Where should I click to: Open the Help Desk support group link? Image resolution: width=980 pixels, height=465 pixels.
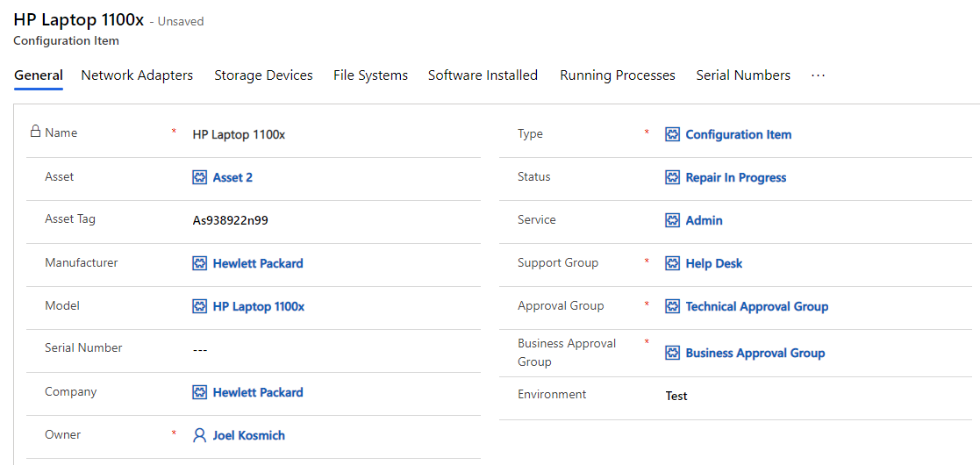(x=714, y=264)
